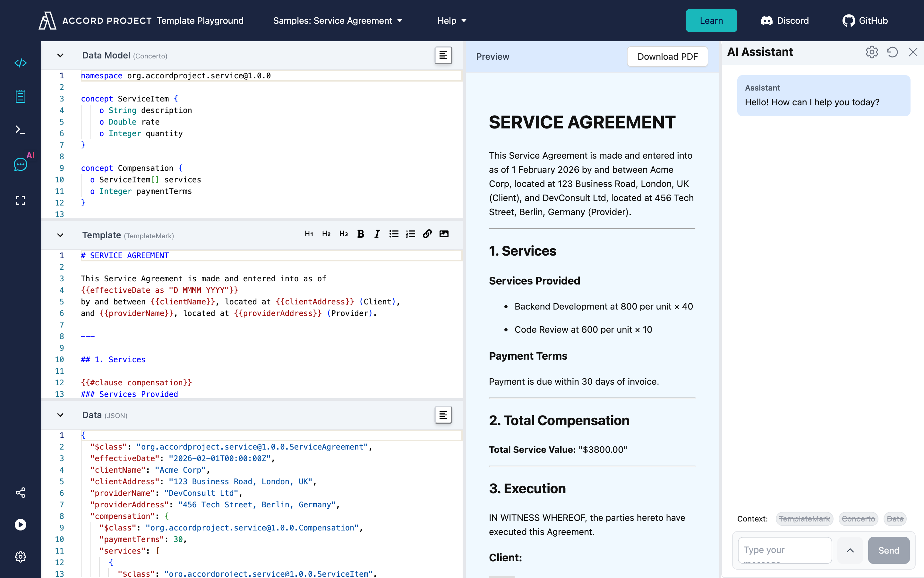The image size is (924, 578).
Task: Click the "2. Total Compensation" preview heading
Action: tap(559, 421)
